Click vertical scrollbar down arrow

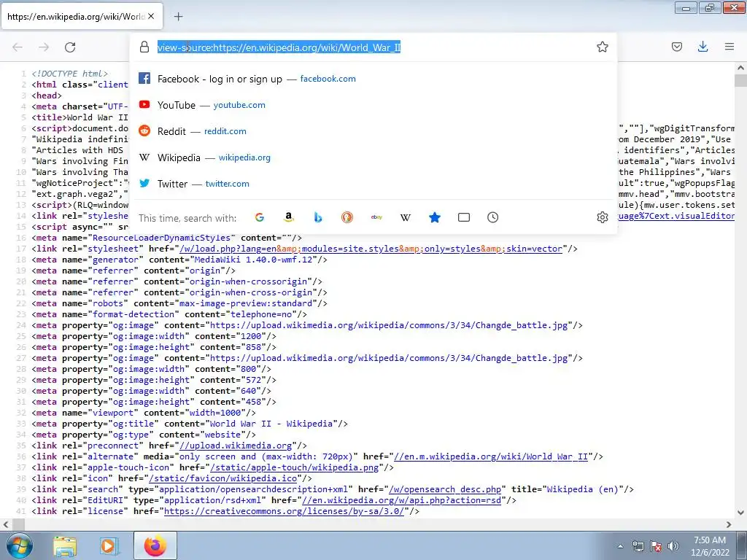pyautogui.click(x=740, y=513)
